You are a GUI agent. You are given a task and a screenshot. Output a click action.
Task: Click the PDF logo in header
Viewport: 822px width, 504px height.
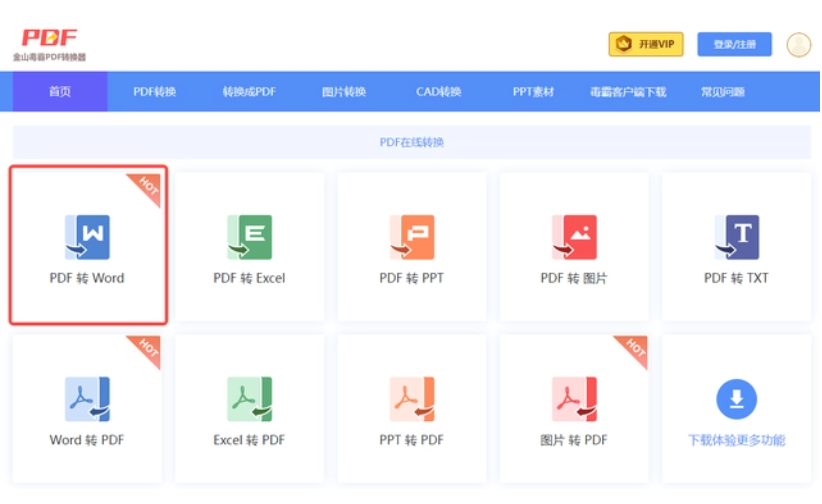(x=49, y=38)
